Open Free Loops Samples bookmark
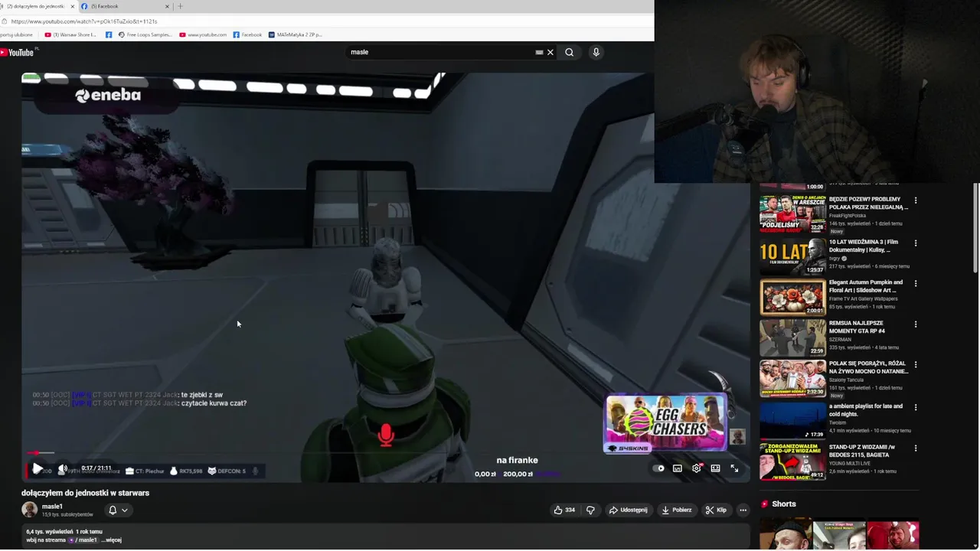The height and width of the screenshot is (551, 980). tap(145, 34)
